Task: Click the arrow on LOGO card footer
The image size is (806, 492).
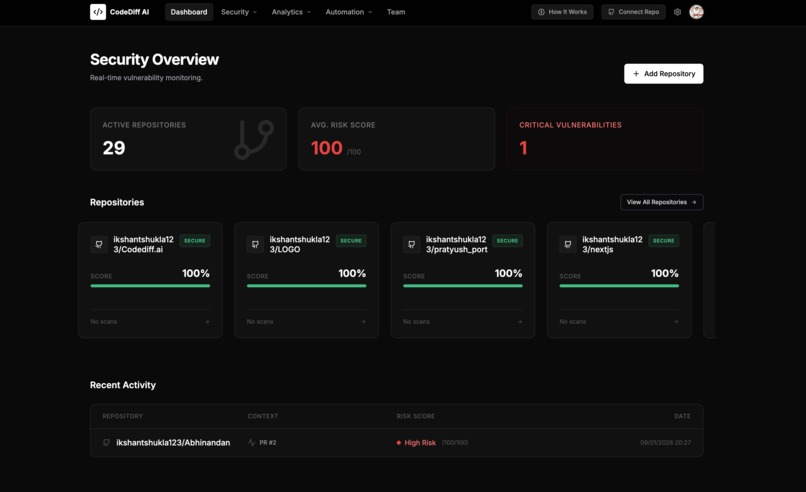Action: [x=363, y=322]
